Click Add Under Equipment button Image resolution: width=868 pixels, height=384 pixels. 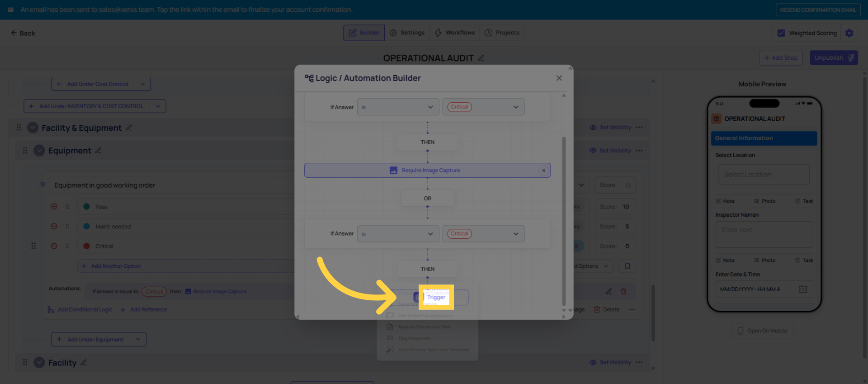(x=90, y=339)
